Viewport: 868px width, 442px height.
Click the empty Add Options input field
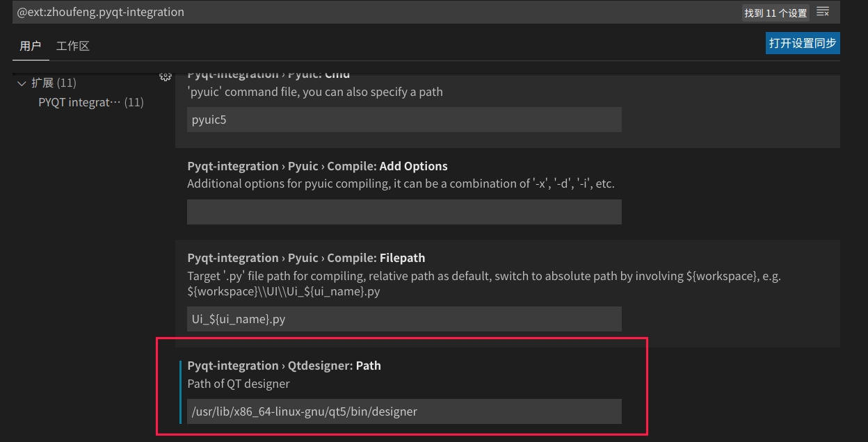404,212
